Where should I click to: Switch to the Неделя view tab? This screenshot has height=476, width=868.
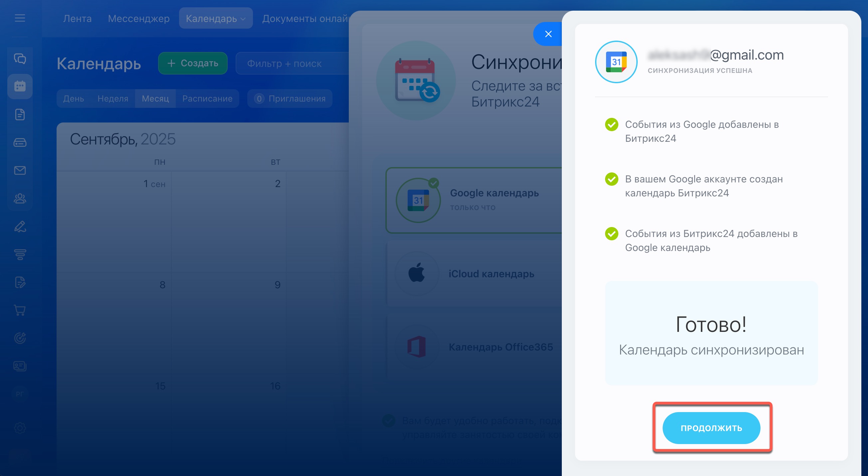(112, 99)
